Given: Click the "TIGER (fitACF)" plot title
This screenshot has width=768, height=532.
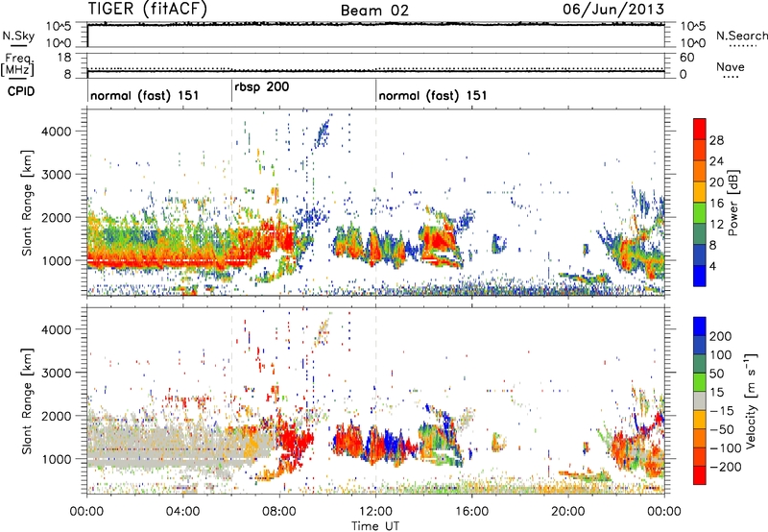Looking at the screenshot, I should coord(148,10).
